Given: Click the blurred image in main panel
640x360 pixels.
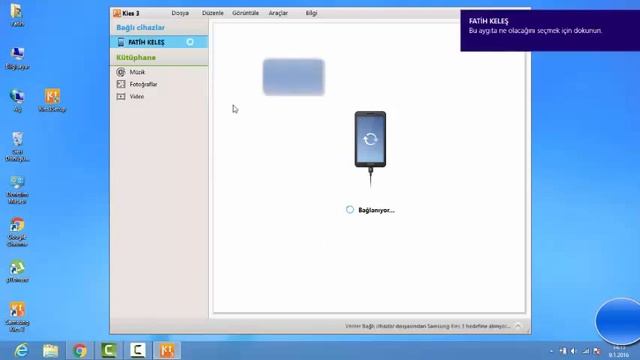Looking at the screenshot, I should coord(293,77).
